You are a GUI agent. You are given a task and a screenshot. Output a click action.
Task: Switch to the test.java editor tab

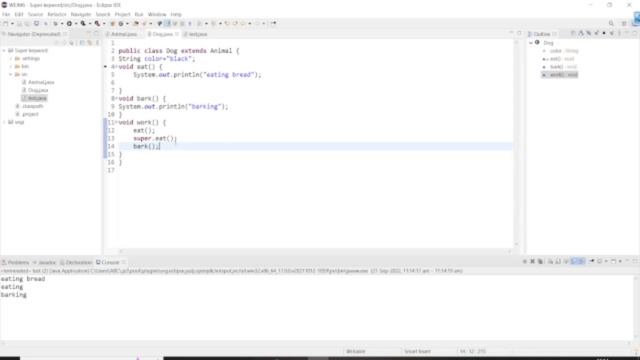tap(196, 34)
